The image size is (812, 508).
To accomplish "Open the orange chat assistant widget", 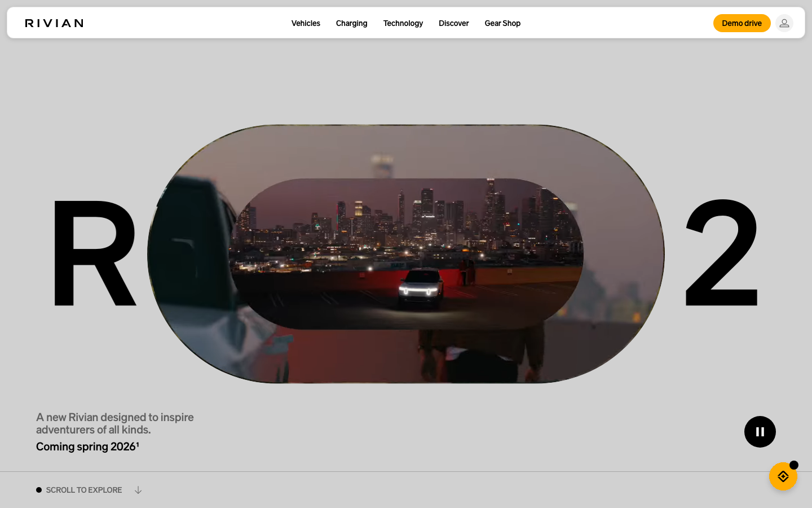I will (x=783, y=476).
